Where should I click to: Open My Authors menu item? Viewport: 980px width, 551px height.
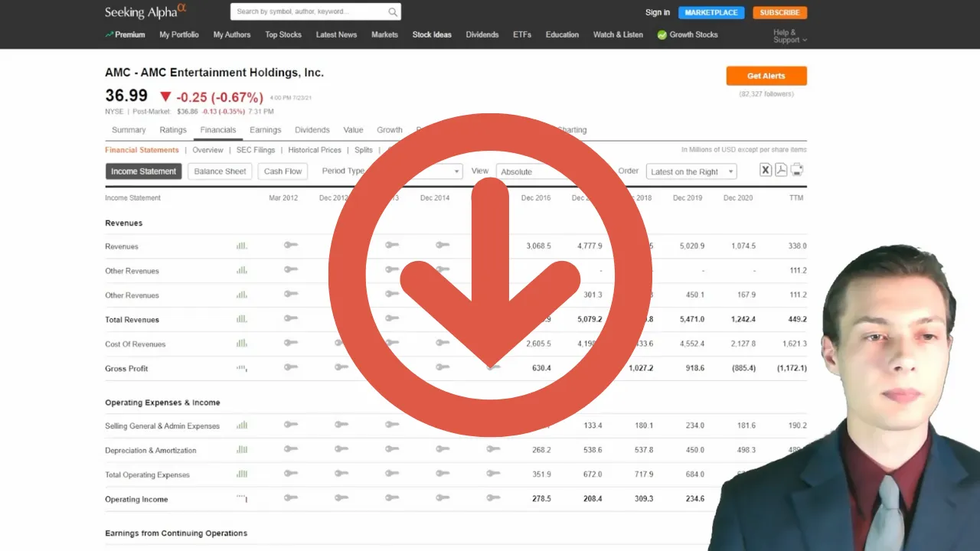coord(232,34)
